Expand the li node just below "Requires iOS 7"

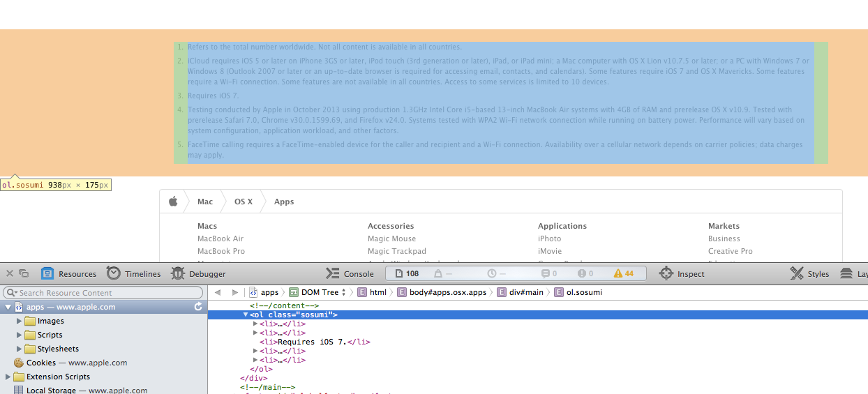pos(255,351)
